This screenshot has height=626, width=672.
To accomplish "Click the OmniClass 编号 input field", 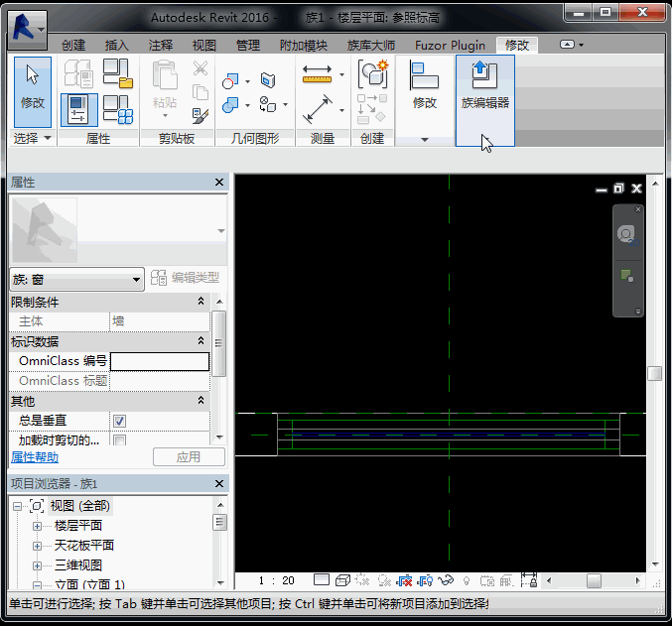I will coord(159,361).
